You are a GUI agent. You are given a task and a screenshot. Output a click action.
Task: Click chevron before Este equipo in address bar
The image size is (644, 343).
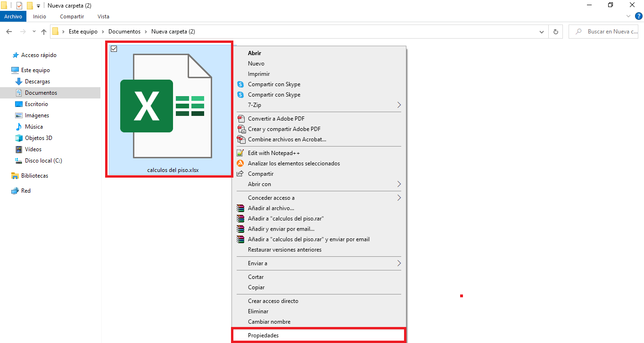coord(63,32)
